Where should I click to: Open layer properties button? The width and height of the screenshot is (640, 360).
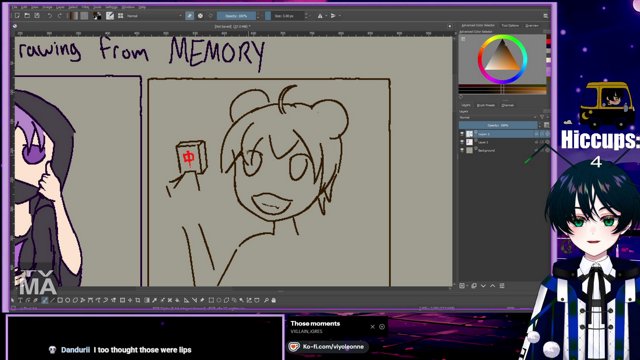(x=502, y=286)
